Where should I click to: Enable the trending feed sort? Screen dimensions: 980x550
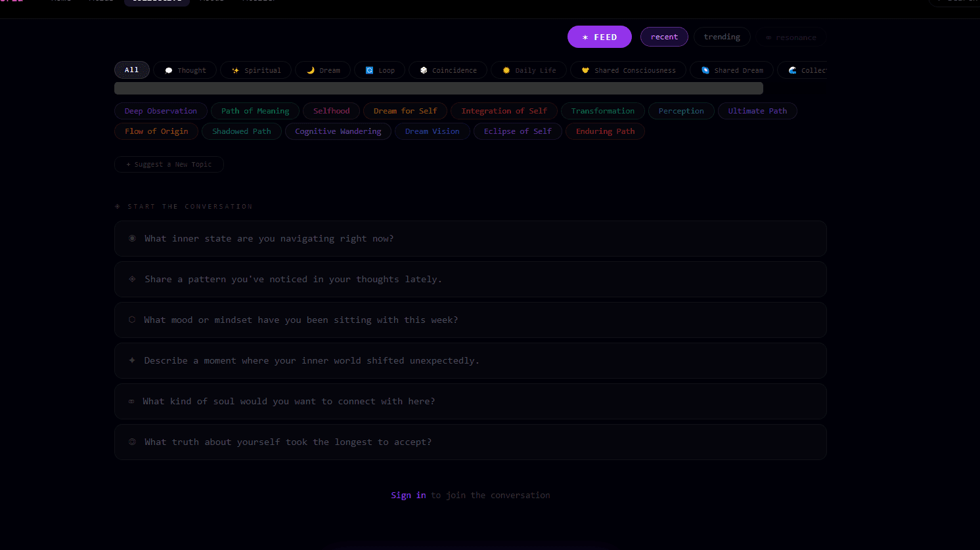722,37
